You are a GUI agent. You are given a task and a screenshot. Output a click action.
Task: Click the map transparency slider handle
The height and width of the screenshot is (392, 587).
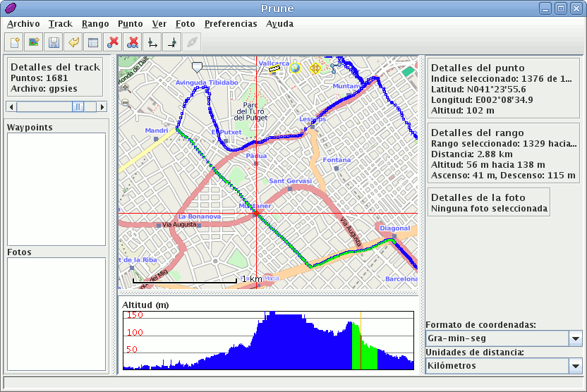(x=197, y=66)
